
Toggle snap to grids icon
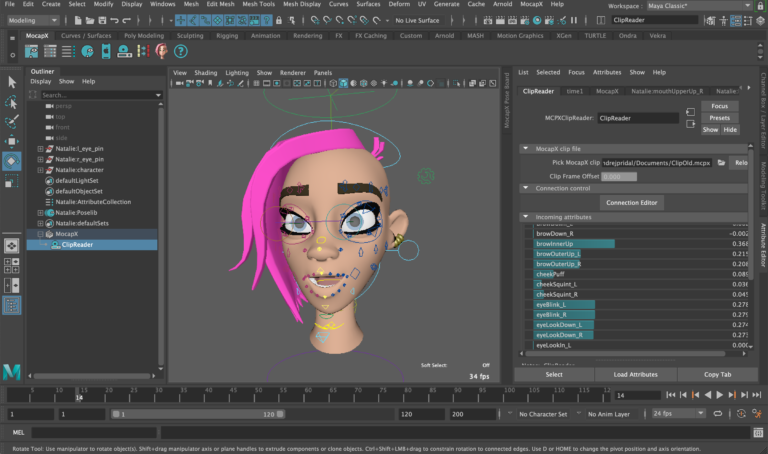[314, 20]
